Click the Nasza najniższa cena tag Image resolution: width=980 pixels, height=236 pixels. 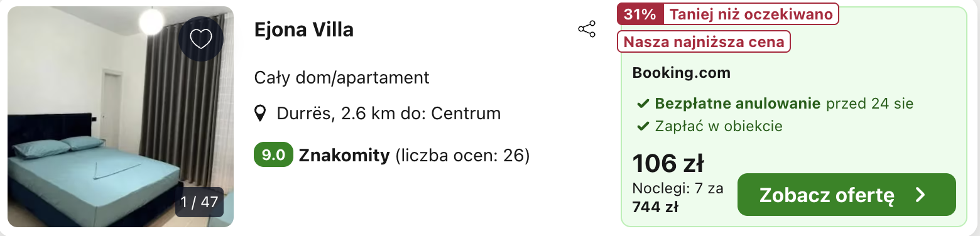pos(704,42)
